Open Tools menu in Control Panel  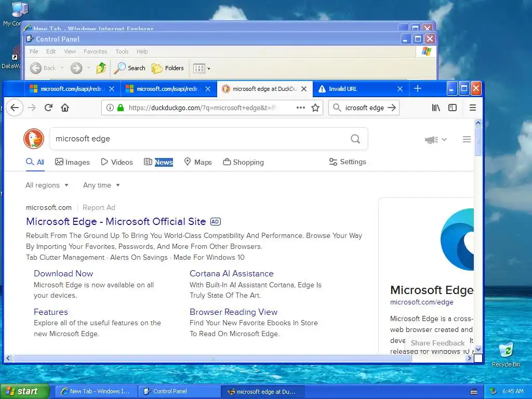(122, 51)
